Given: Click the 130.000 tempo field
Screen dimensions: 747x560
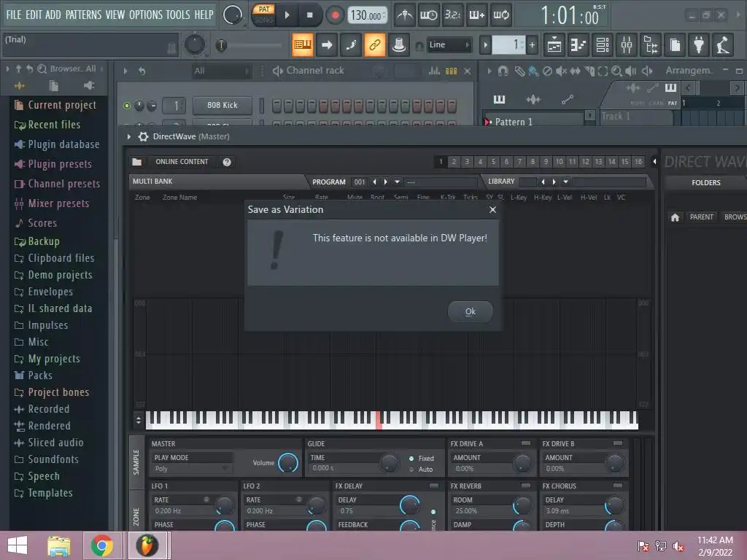Looking at the screenshot, I should 366,15.
